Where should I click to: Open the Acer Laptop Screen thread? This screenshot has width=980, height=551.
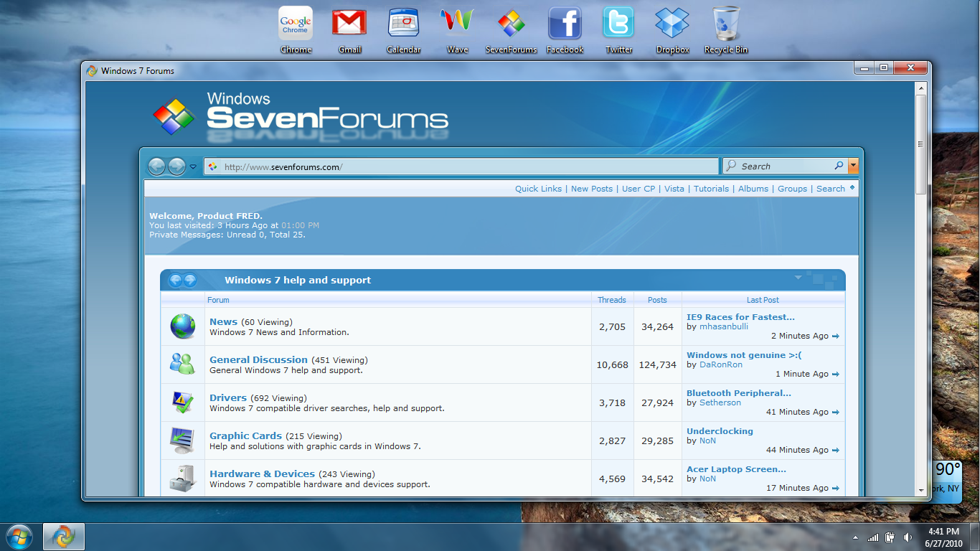(x=736, y=469)
